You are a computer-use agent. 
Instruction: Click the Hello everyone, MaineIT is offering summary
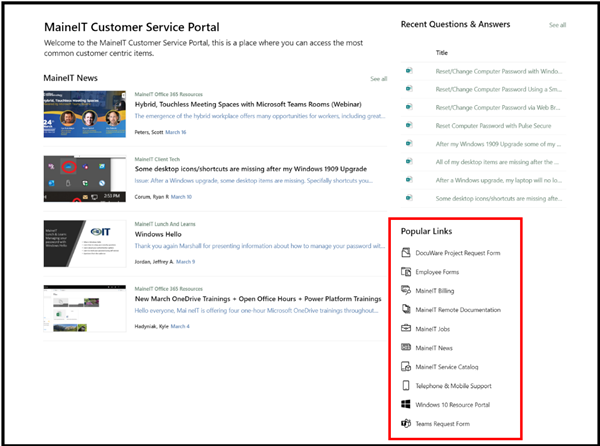(x=256, y=311)
